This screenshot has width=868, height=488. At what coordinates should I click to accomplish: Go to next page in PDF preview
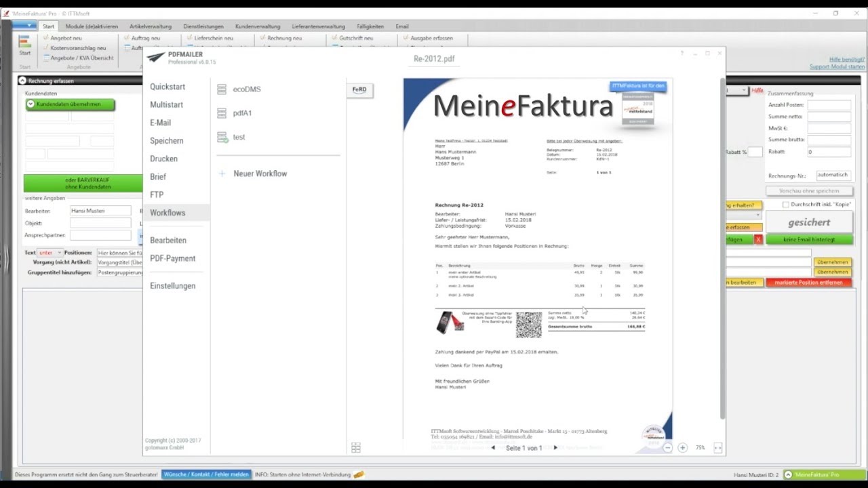(555, 447)
